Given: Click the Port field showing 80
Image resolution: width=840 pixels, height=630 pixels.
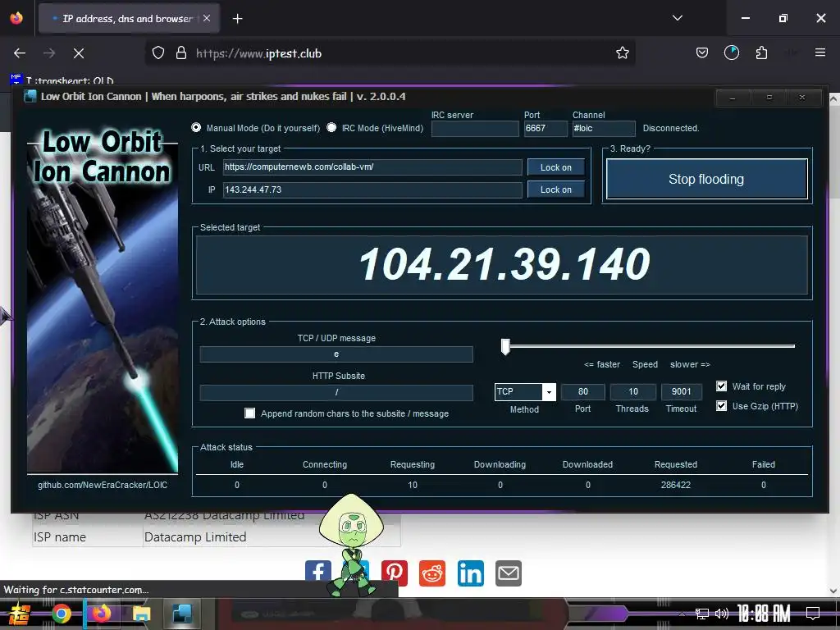Looking at the screenshot, I should [x=583, y=391].
